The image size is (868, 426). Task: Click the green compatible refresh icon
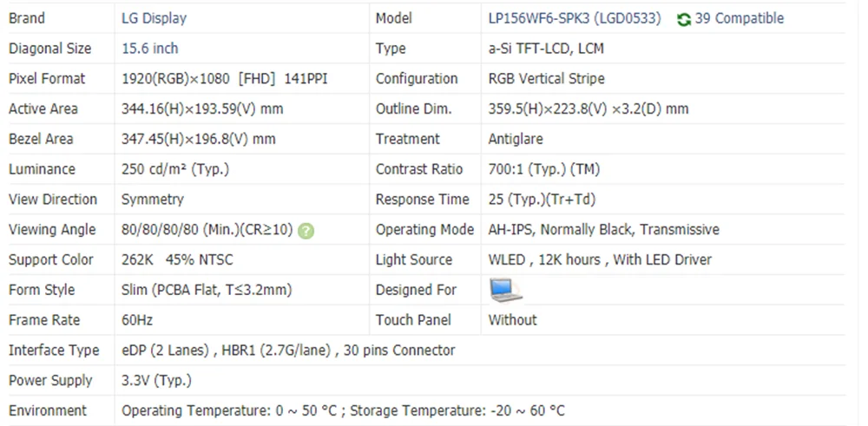pyautogui.click(x=684, y=19)
